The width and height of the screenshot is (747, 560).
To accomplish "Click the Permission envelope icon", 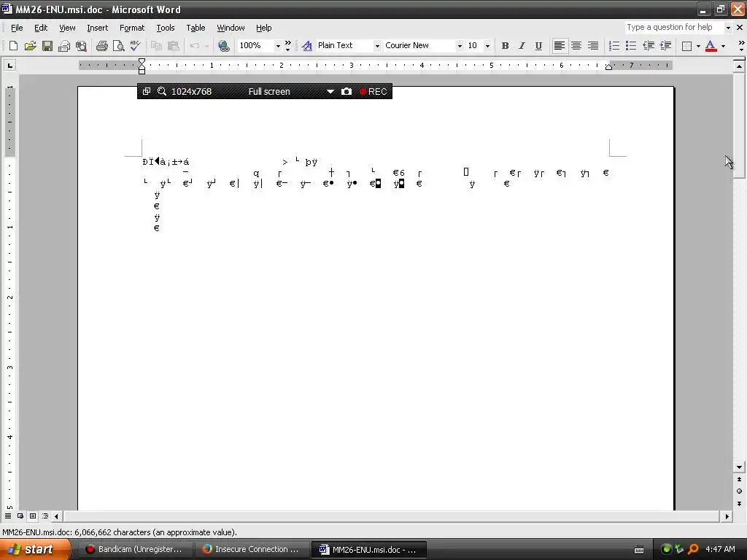I will click(x=64, y=46).
